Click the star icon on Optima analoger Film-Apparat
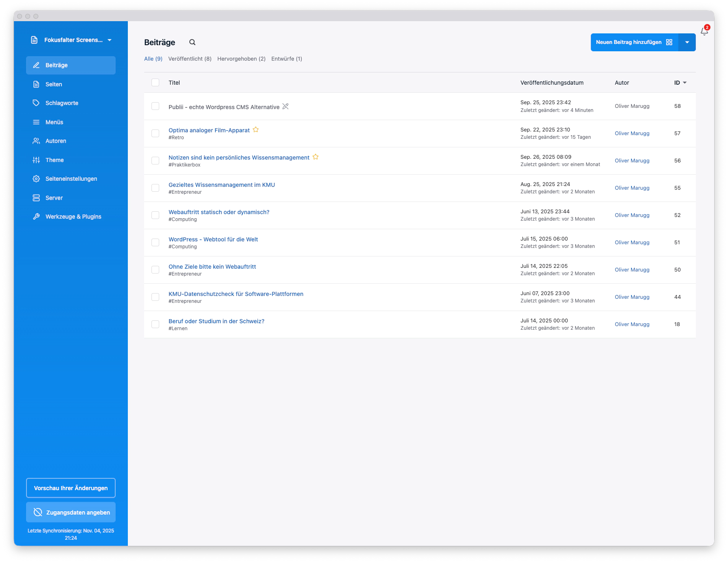 (x=256, y=130)
